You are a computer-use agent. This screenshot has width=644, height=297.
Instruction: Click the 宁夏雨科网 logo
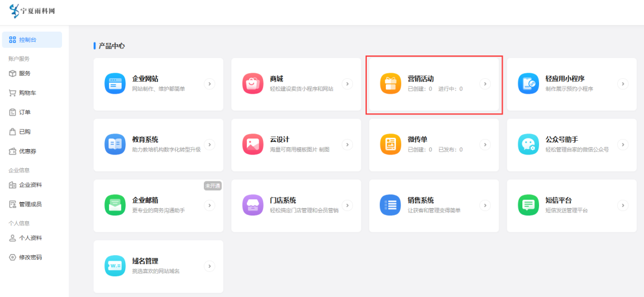(x=32, y=11)
